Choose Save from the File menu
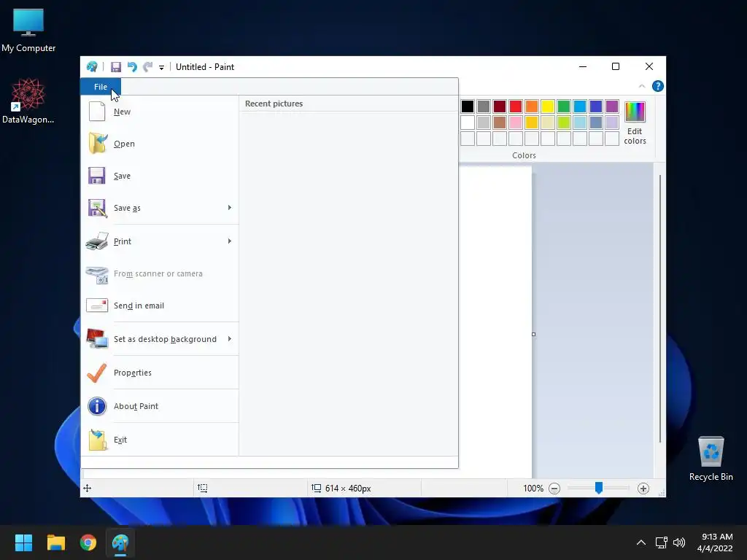This screenshot has height=560, width=747. [x=160, y=176]
